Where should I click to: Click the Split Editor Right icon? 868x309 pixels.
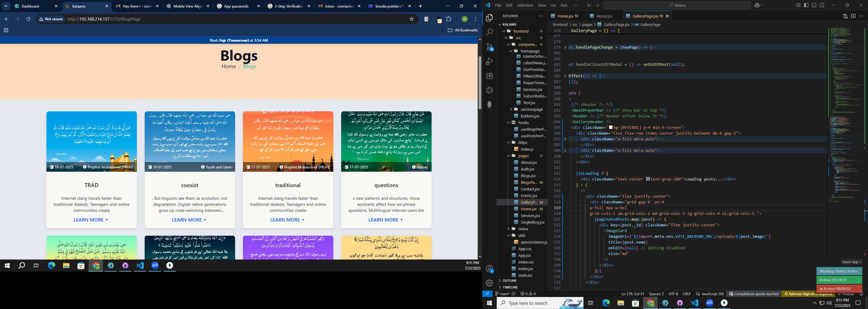coord(853,16)
